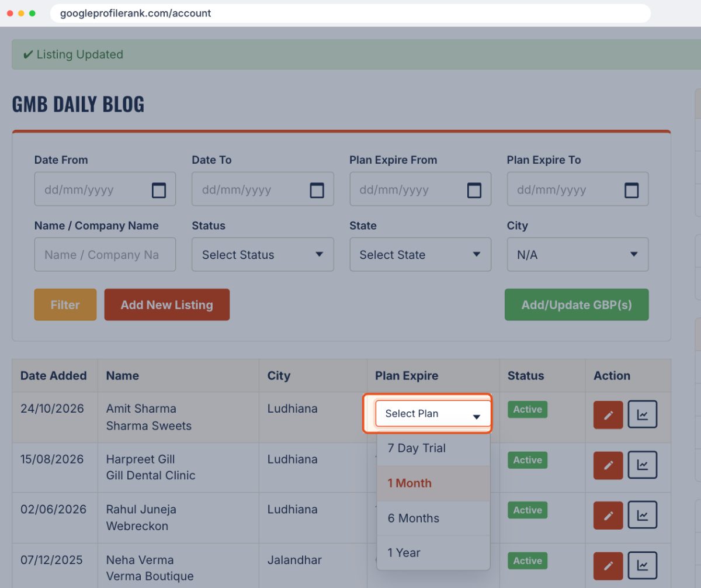The height and width of the screenshot is (588, 701).
Task: Choose the 1 Year plan option
Action: click(433, 552)
